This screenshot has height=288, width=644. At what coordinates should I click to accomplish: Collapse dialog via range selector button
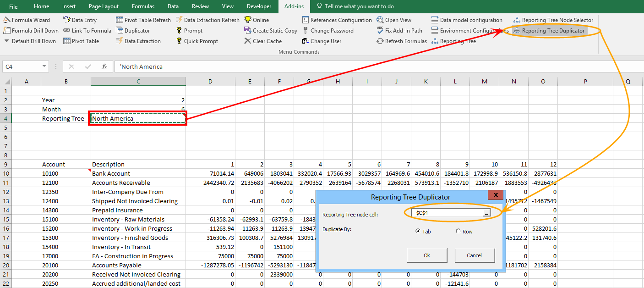[x=486, y=213]
